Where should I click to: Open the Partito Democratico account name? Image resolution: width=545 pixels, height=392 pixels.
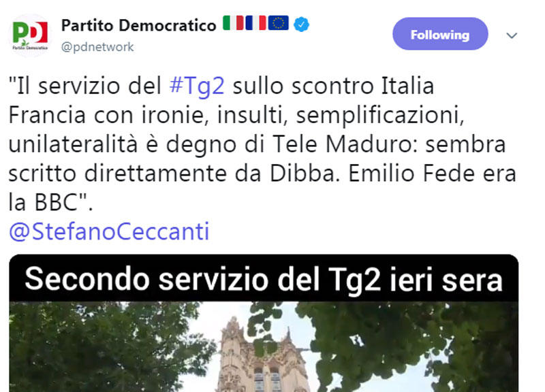coord(139,25)
